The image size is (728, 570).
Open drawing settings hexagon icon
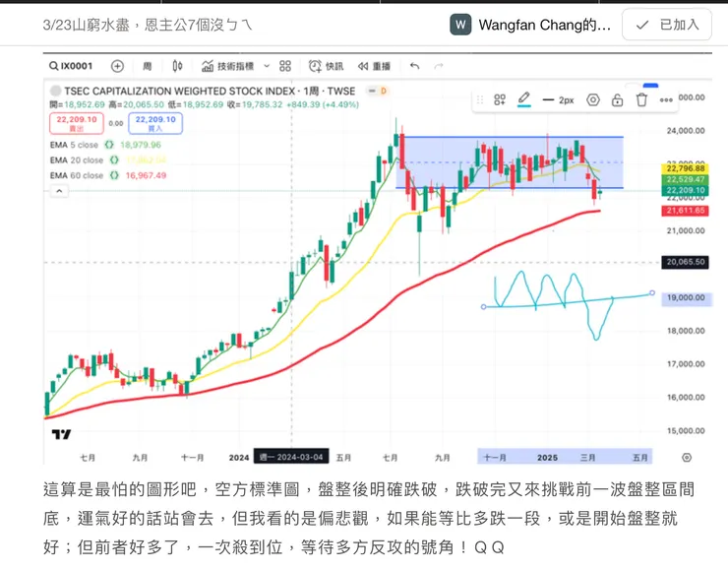click(x=593, y=99)
